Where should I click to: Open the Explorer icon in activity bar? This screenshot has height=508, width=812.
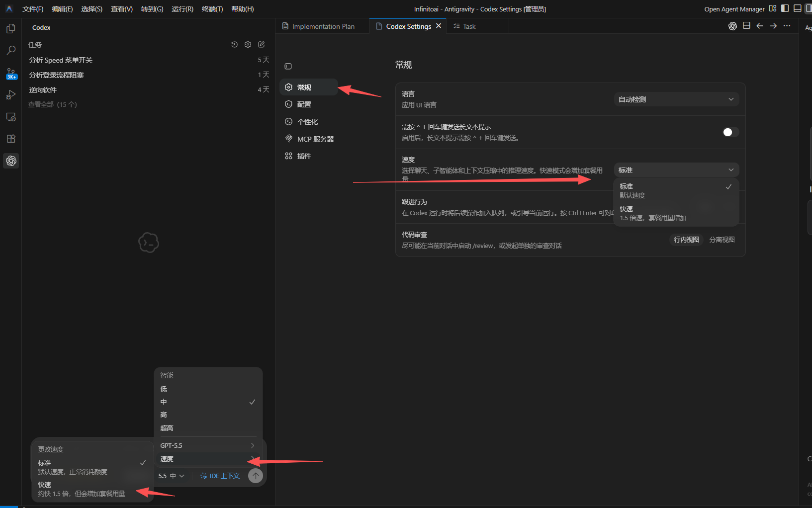click(11, 29)
